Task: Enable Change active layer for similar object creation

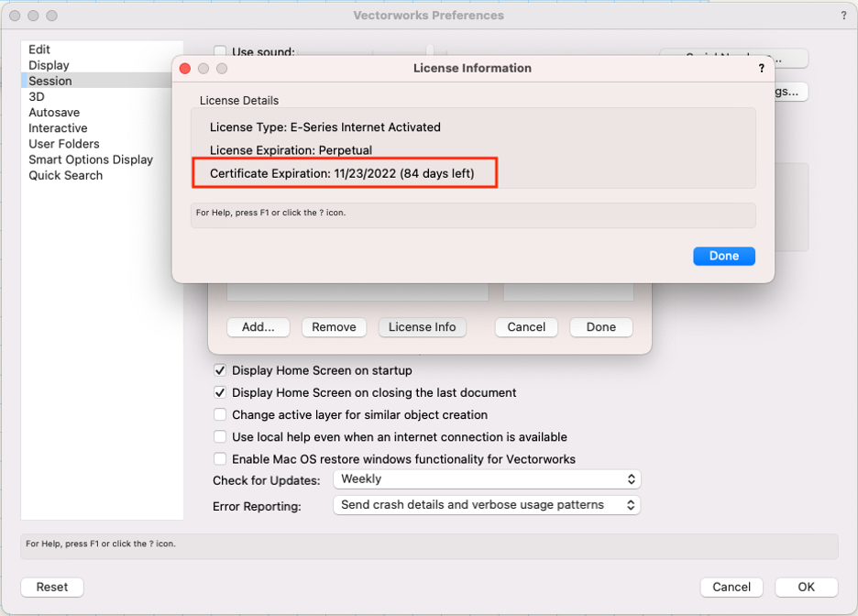Action: click(x=220, y=415)
